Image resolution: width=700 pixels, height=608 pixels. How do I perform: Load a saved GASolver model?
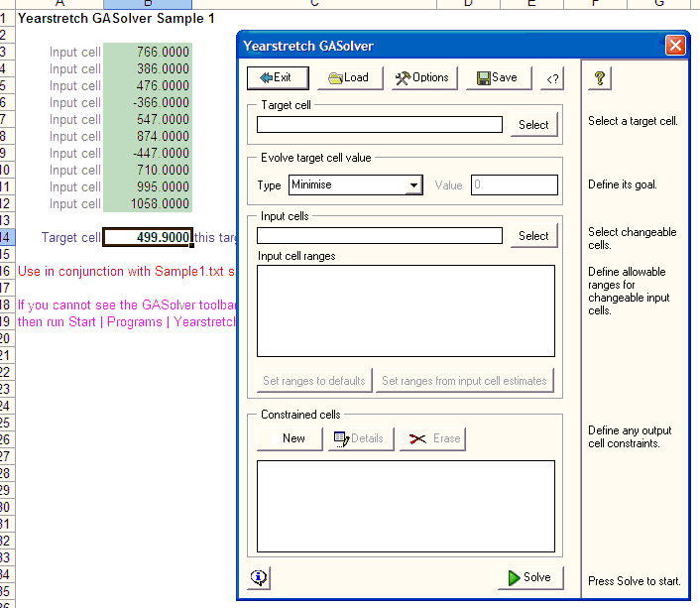(x=350, y=78)
